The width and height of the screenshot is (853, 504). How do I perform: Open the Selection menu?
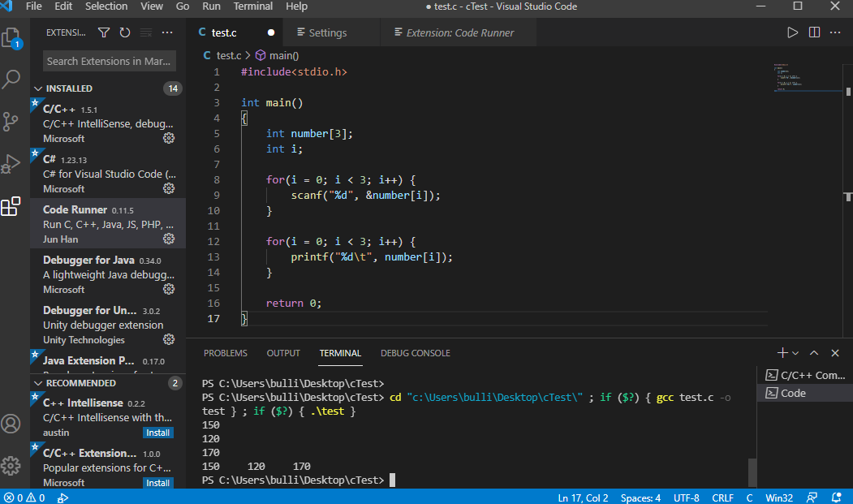pyautogui.click(x=106, y=6)
